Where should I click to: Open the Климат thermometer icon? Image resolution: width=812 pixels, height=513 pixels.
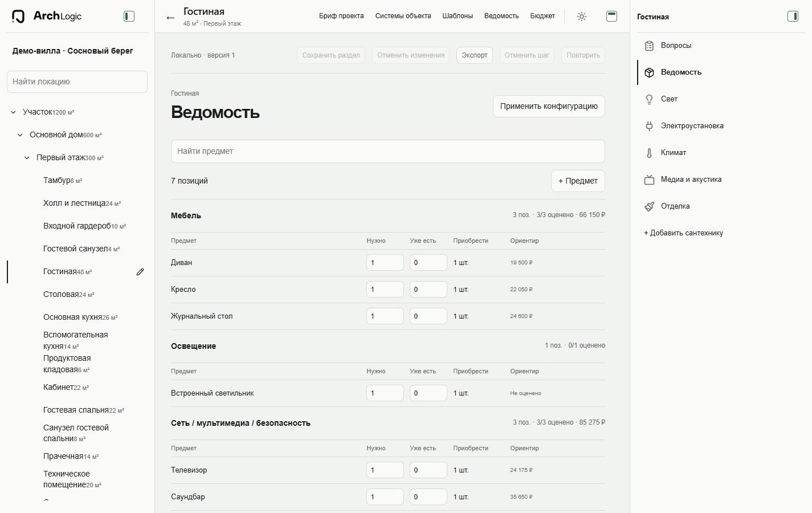point(649,153)
